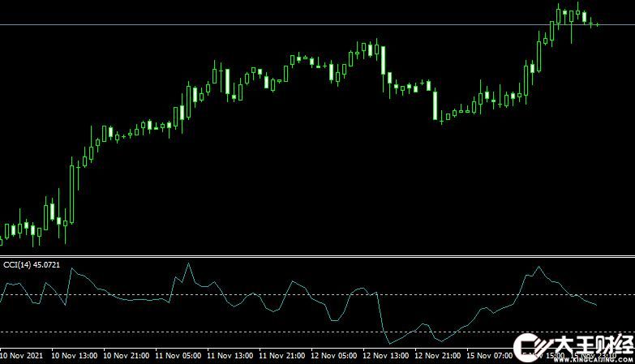Click the 12 Nov 21:00 time label
The image size is (635, 364).
pyautogui.click(x=437, y=356)
